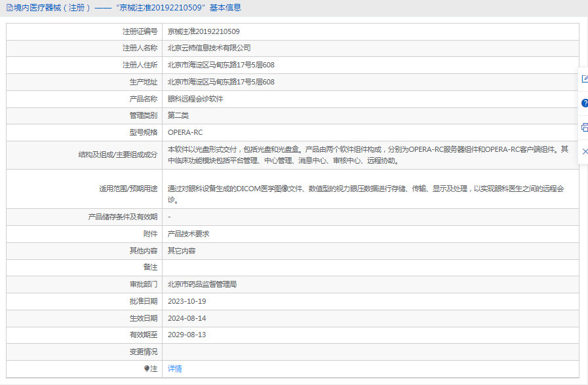Click the print icon on right sidebar
This screenshot has height=385, width=588.
tap(584, 127)
